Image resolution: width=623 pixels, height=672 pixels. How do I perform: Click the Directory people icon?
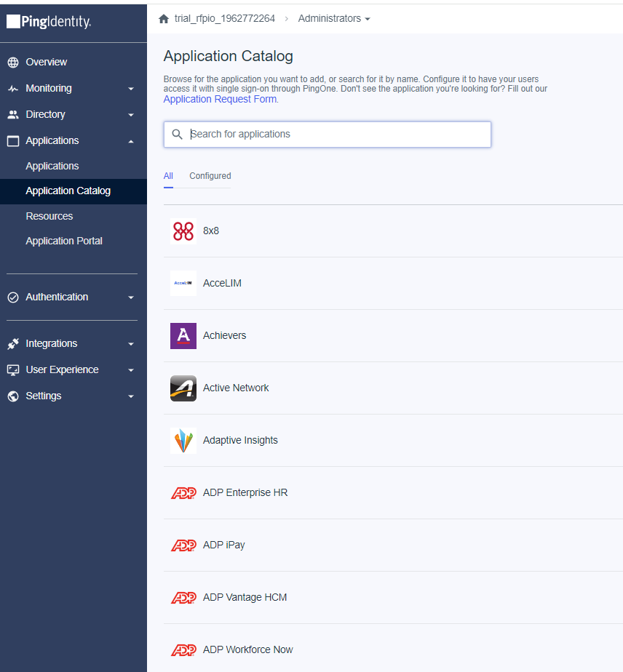[x=13, y=114]
